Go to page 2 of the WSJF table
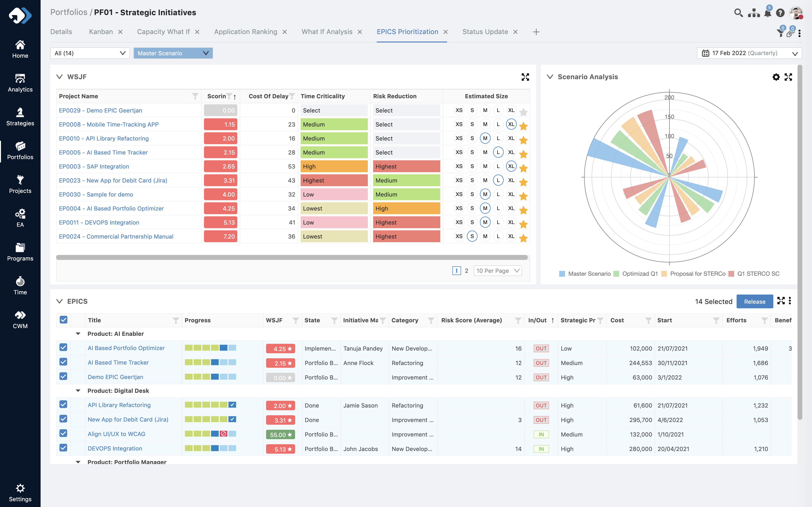The image size is (812, 507). (x=466, y=270)
